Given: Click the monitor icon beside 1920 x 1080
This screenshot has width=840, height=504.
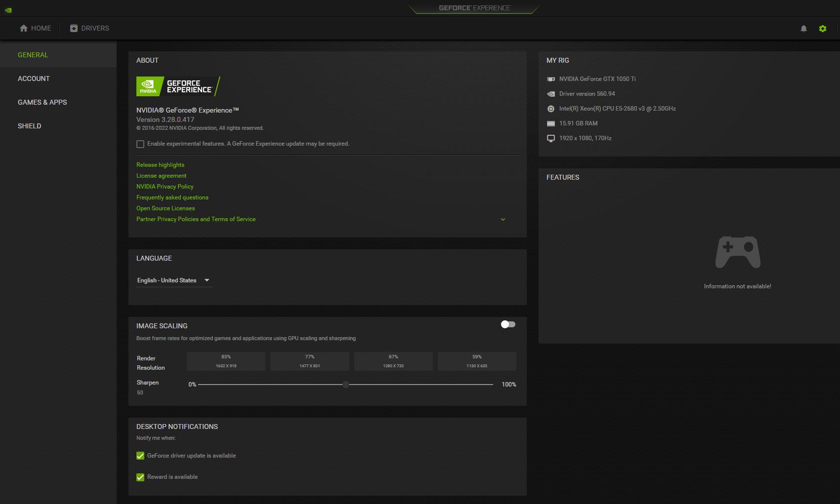Looking at the screenshot, I should pos(551,138).
